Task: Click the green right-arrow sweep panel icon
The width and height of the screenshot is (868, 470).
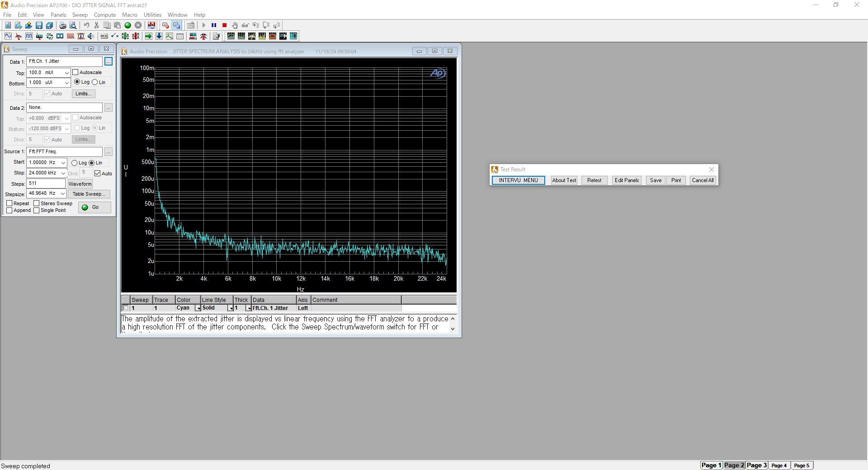Action: 148,36
